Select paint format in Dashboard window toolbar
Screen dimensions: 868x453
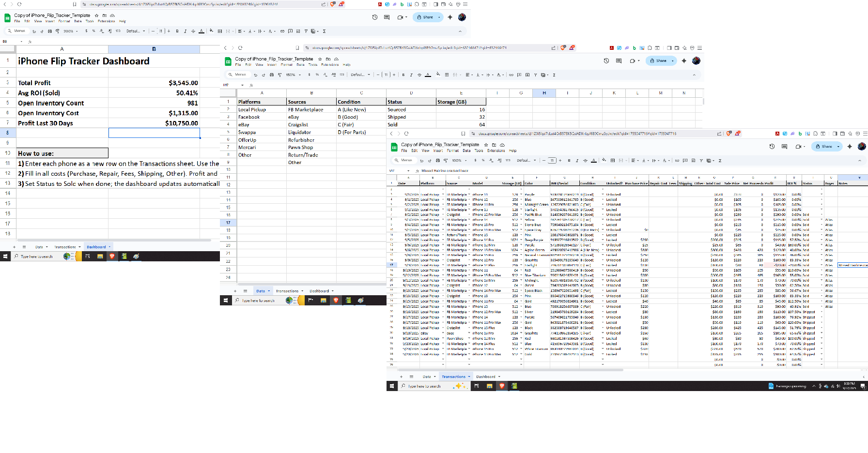pyautogui.click(x=57, y=31)
